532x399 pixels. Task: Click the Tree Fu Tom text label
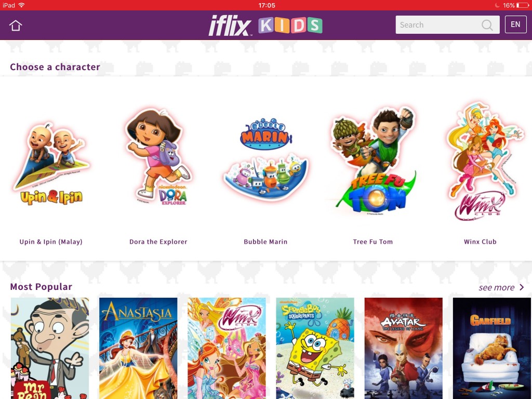coord(373,242)
